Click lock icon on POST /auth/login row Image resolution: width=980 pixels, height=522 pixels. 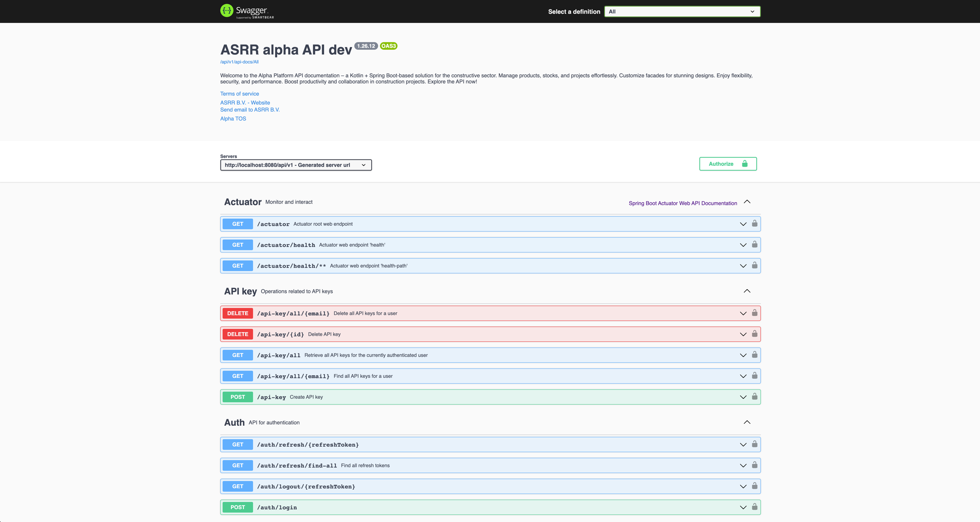754,507
